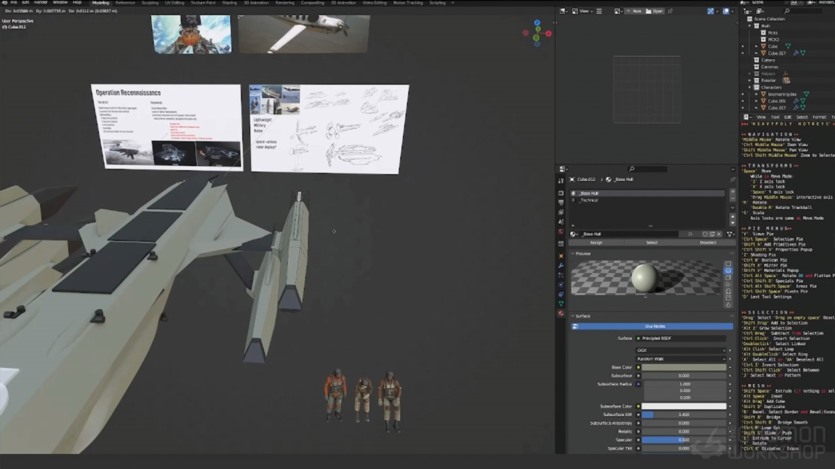Click Open in the image editor
This screenshot has height=469, width=835.
pyautogui.click(x=654, y=11)
